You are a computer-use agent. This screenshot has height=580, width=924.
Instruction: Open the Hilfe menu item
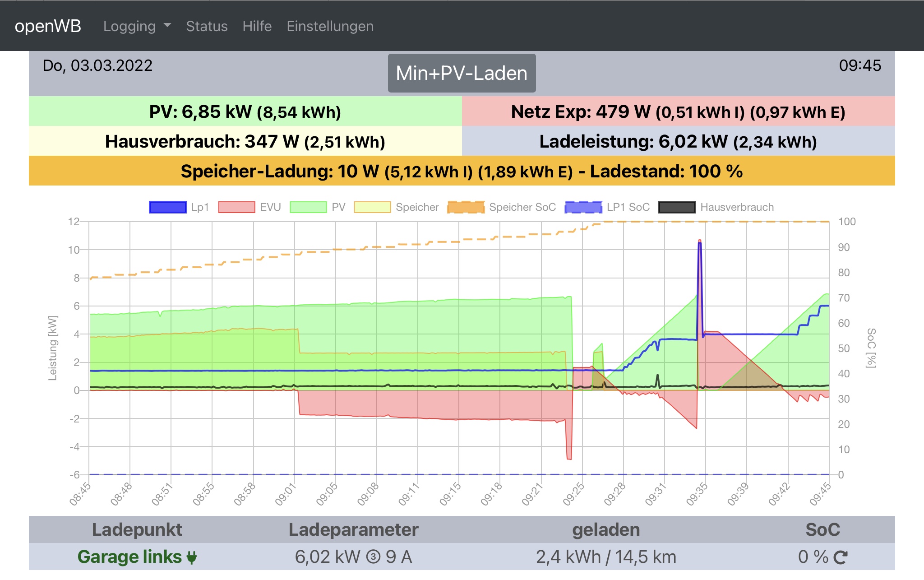click(257, 26)
